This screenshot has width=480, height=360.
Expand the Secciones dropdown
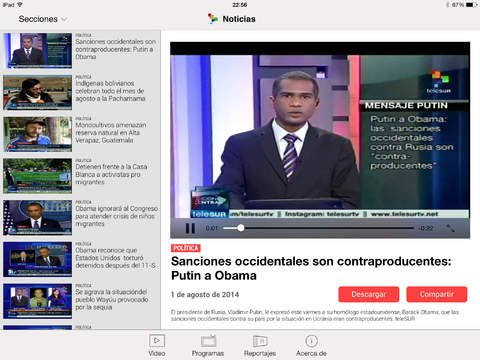[43, 19]
